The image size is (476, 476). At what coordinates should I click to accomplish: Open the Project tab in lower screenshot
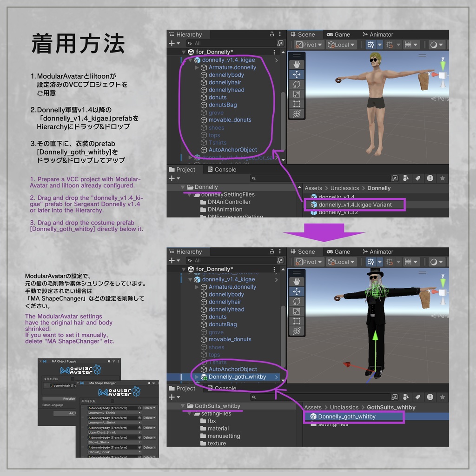click(x=182, y=388)
